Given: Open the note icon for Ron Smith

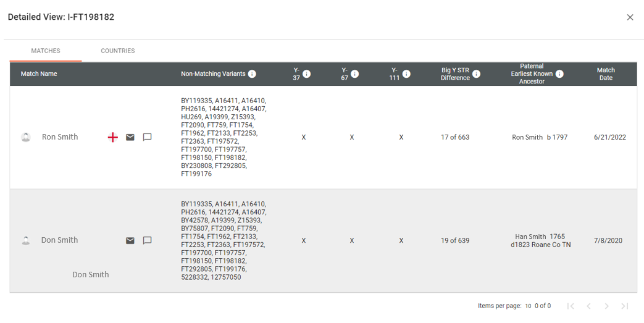Looking at the screenshot, I should [x=147, y=137].
